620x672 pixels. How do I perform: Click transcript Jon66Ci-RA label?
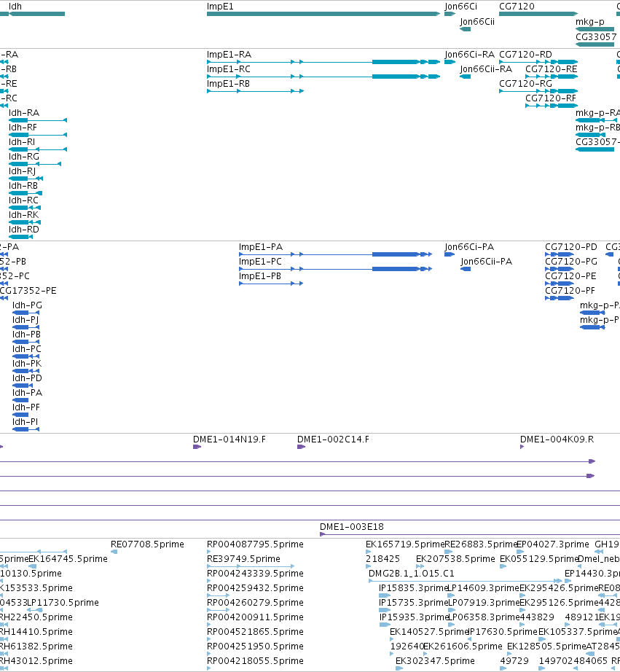470,55
